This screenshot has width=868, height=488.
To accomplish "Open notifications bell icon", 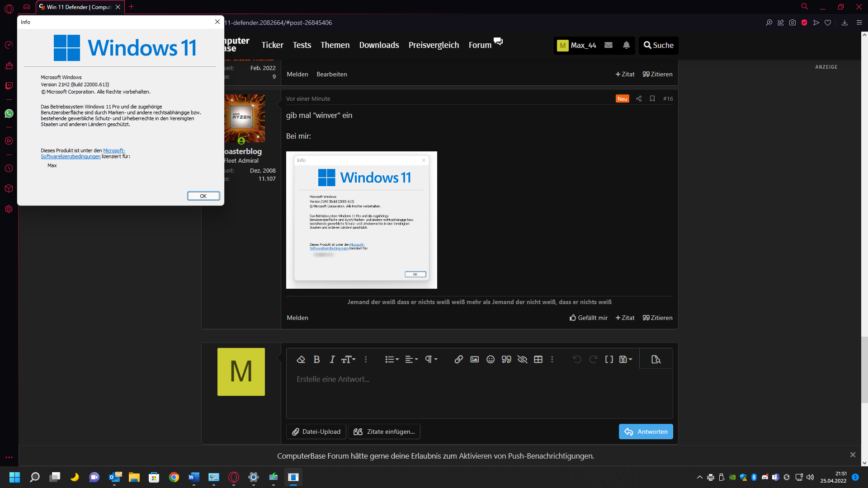I will [x=626, y=45].
